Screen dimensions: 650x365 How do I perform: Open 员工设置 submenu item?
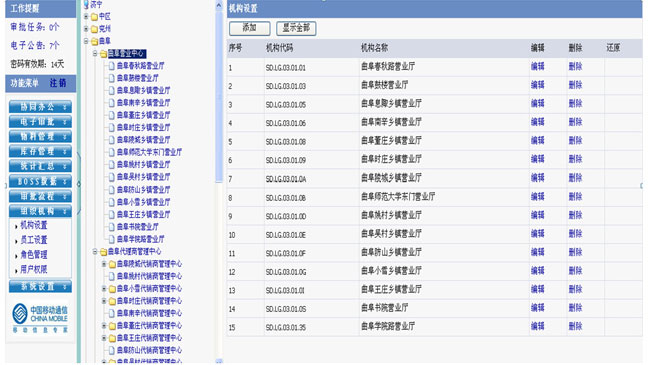coord(34,240)
